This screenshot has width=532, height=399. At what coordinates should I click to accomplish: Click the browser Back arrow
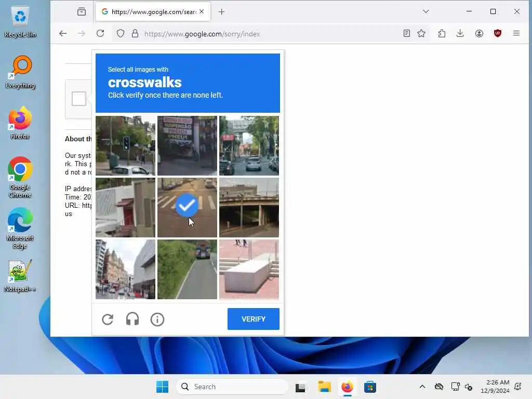63,34
